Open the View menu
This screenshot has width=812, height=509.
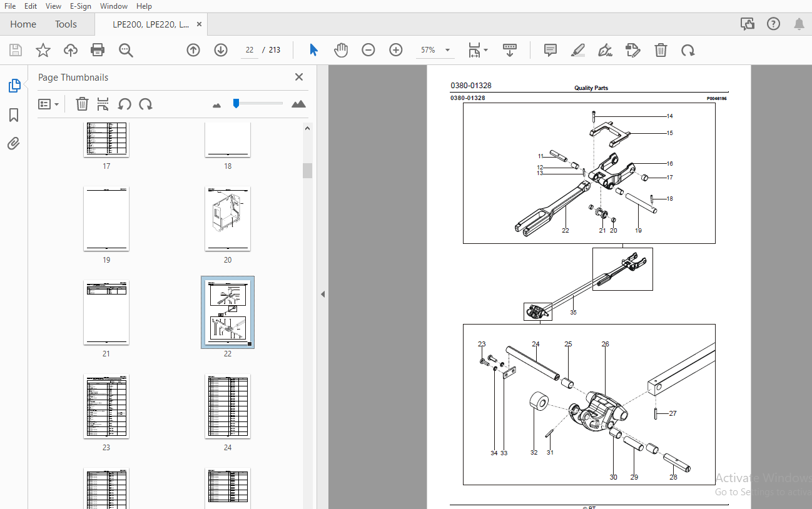[54, 6]
